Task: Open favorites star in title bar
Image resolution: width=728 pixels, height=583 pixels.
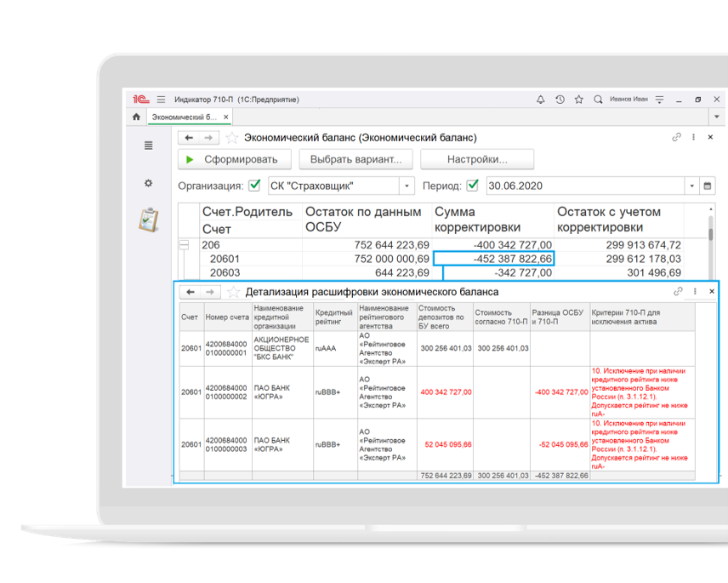Action: (579, 100)
